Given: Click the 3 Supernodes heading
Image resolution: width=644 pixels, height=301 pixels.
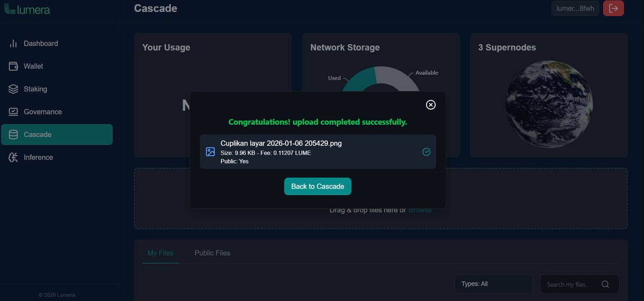Looking at the screenshot, I should 507,47.
